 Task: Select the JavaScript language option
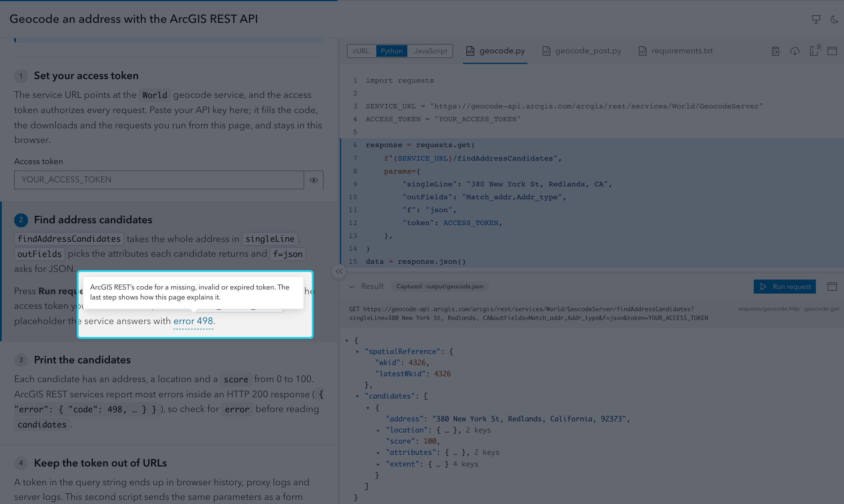point(430,51)
